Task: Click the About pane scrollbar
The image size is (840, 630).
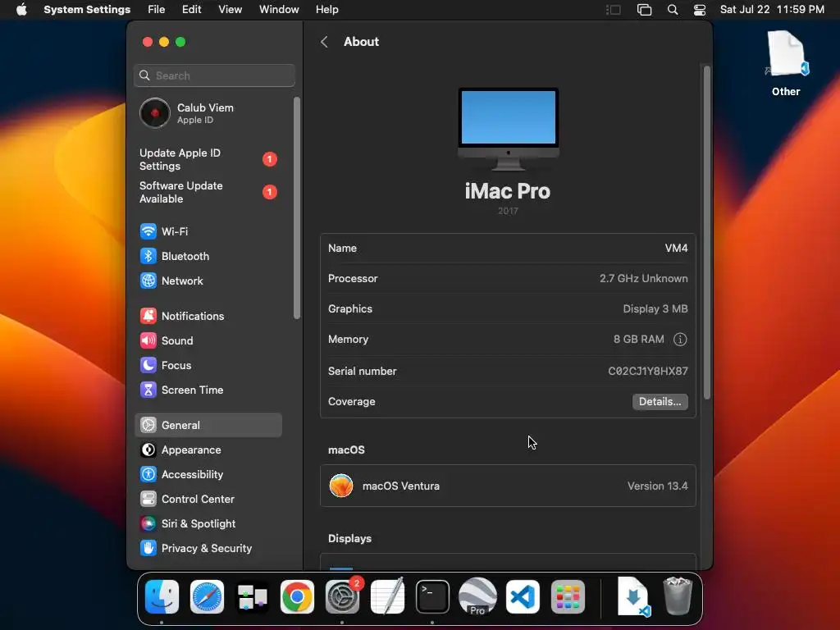Action: point(706,232)
